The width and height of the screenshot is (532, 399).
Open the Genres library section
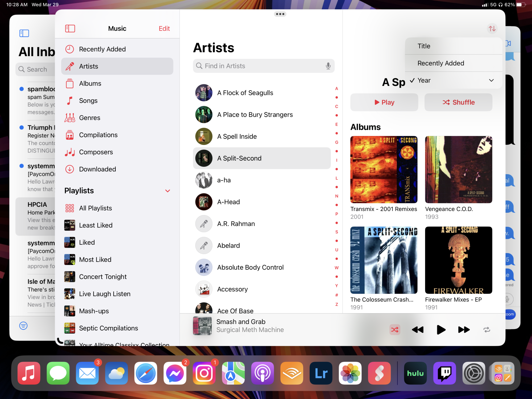[x=117, y=118]
